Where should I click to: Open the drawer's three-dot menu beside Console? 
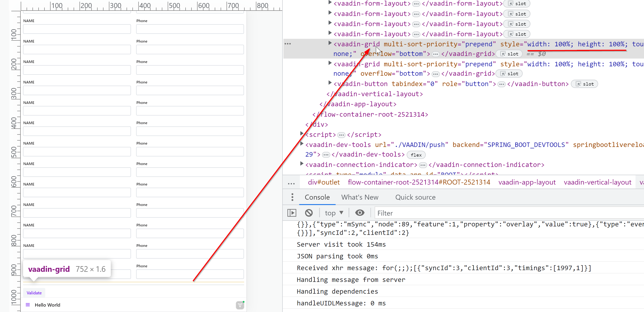coord(292,197)
